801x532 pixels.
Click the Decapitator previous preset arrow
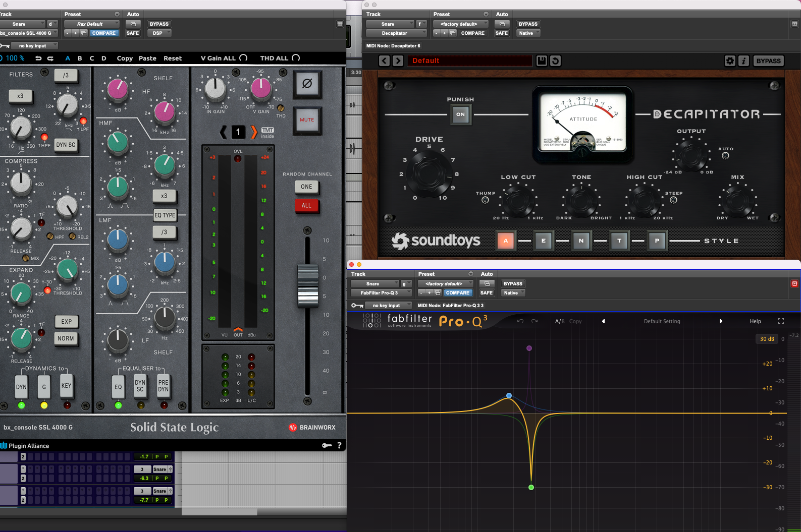385,61
